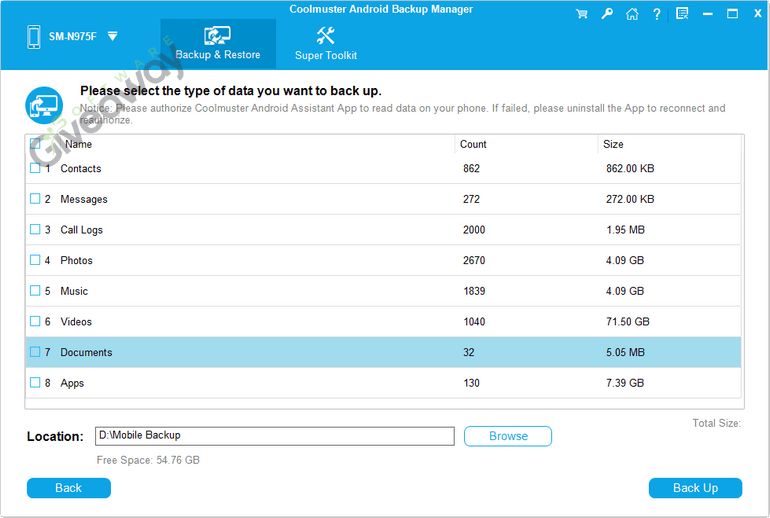
Task: Click the Call Logs count value 2000
Action: tap(474, 230)
